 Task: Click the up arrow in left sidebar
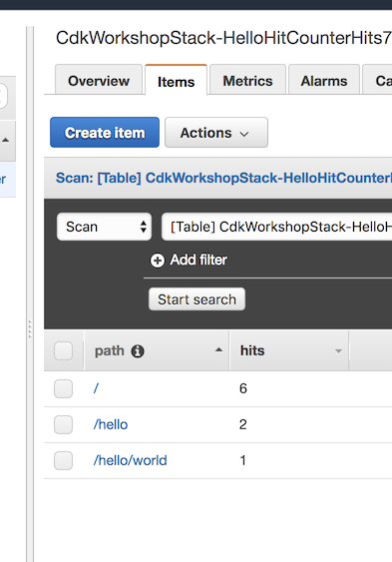(5, 140)
